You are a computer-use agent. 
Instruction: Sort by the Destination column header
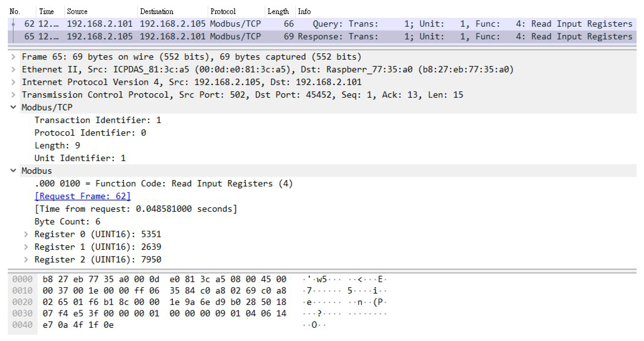coord(157,12)
